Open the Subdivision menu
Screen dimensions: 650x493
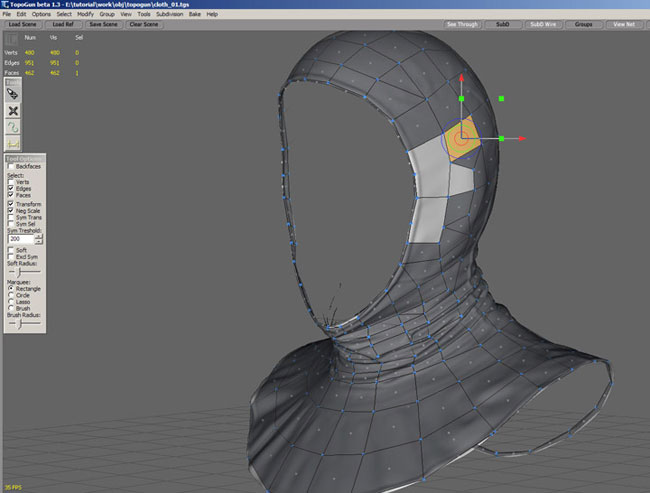click(x=170, y=14)
